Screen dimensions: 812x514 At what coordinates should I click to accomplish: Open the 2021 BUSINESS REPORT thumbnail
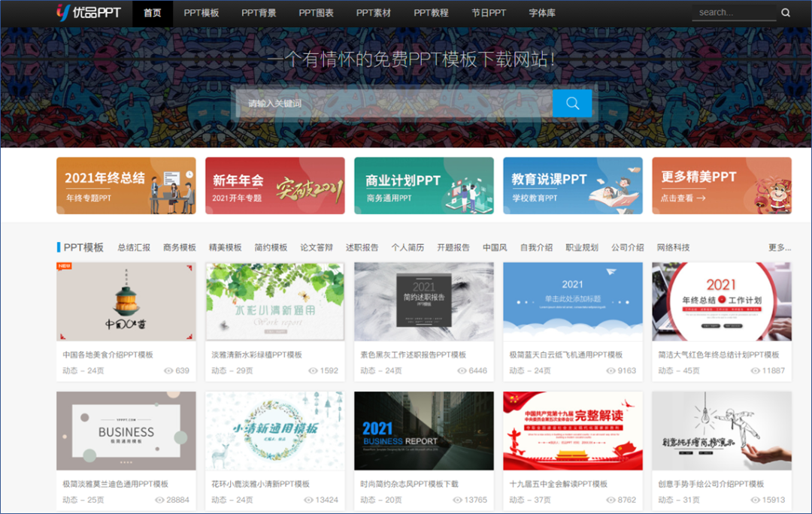(423, 431)
